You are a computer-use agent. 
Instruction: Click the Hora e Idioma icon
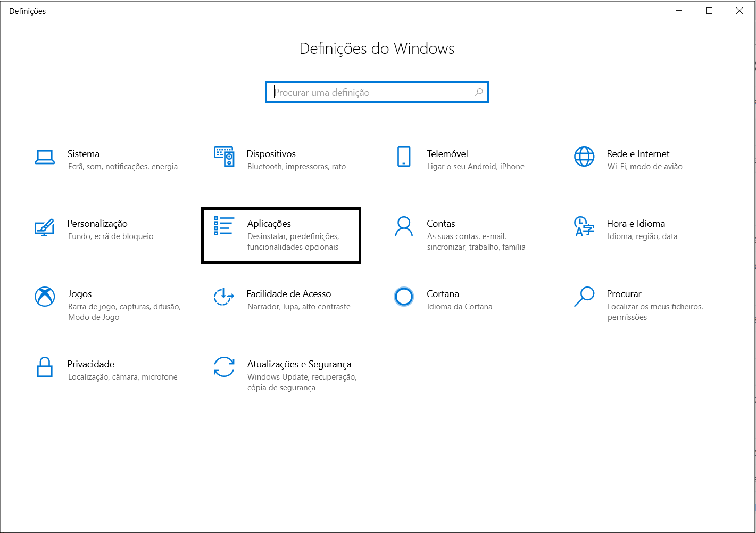pyautogui.click(x=584, y=226)
